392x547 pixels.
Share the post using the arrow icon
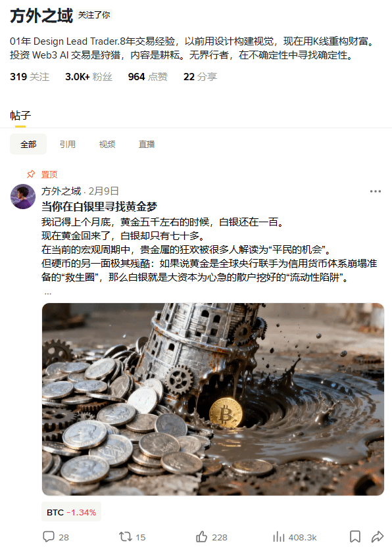(378, 536)
